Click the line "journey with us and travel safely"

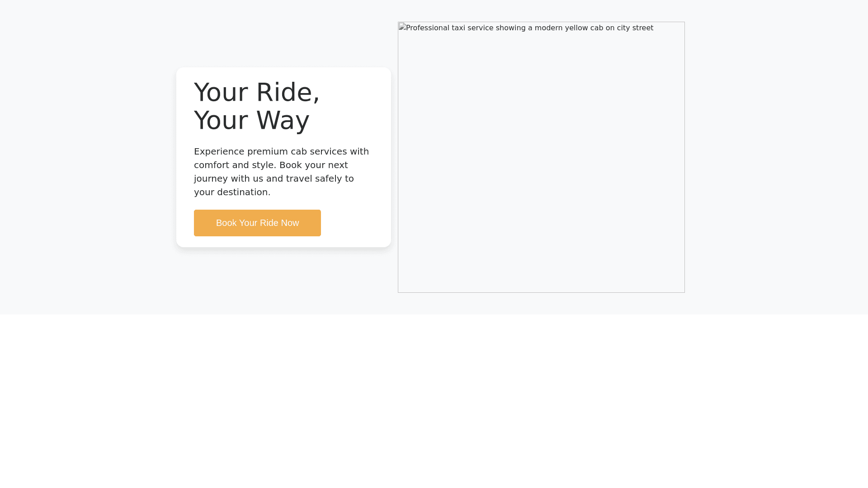pos(274,179)
